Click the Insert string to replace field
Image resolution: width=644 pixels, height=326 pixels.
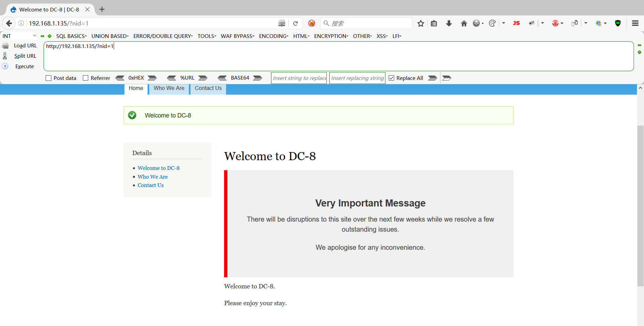[299, 78]
